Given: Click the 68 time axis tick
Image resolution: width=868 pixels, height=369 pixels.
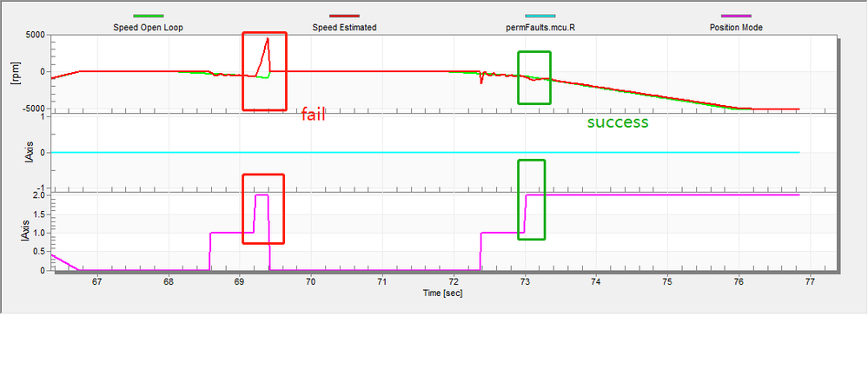Looking at the screenshot, I should click(x=169, y=282).
